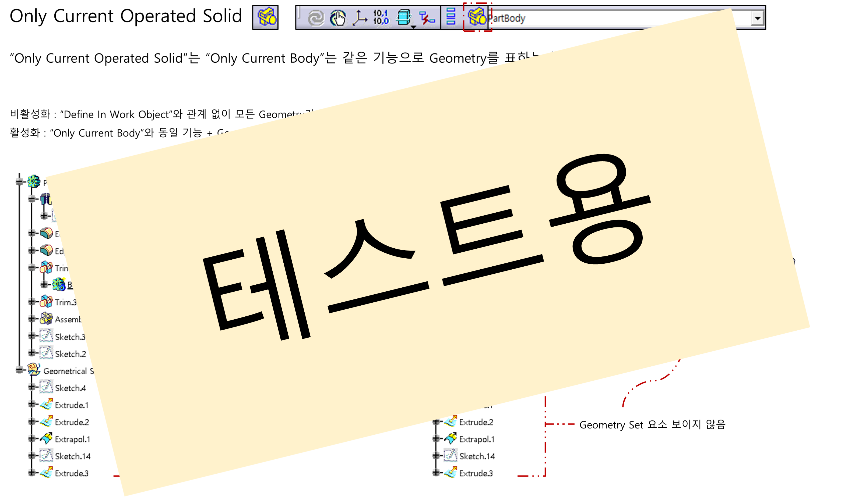Toggle Manual Update mode hand icon
Viewport: 841px width, 504px height.
tap(337, 18)
